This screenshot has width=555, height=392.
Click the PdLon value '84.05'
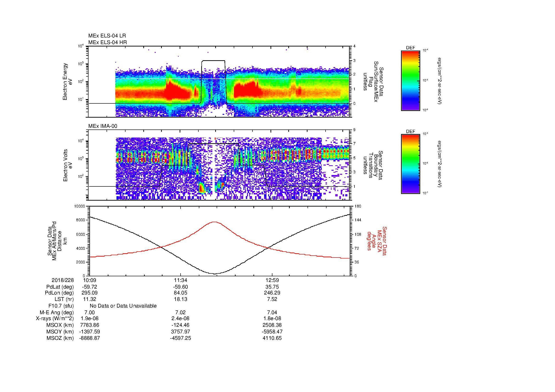pos(181,293)
